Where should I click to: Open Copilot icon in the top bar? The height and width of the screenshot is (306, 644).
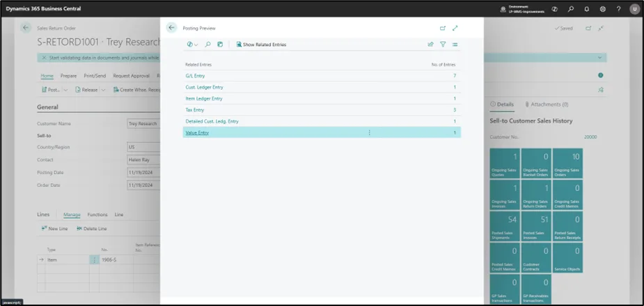[x=555, y=9]
